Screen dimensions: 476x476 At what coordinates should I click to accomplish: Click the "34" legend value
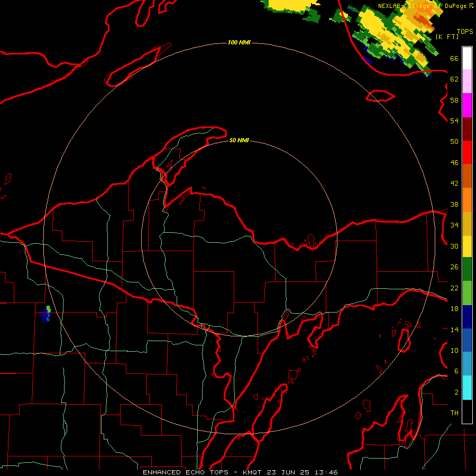pos(454,225)
